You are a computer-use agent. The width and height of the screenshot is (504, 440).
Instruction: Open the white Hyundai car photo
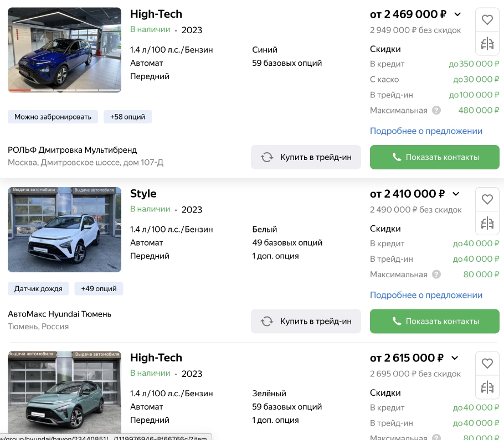coord(65,230)
